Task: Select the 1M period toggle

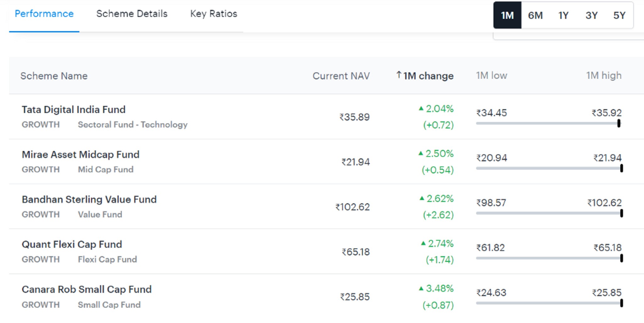Action: [507, 15]
